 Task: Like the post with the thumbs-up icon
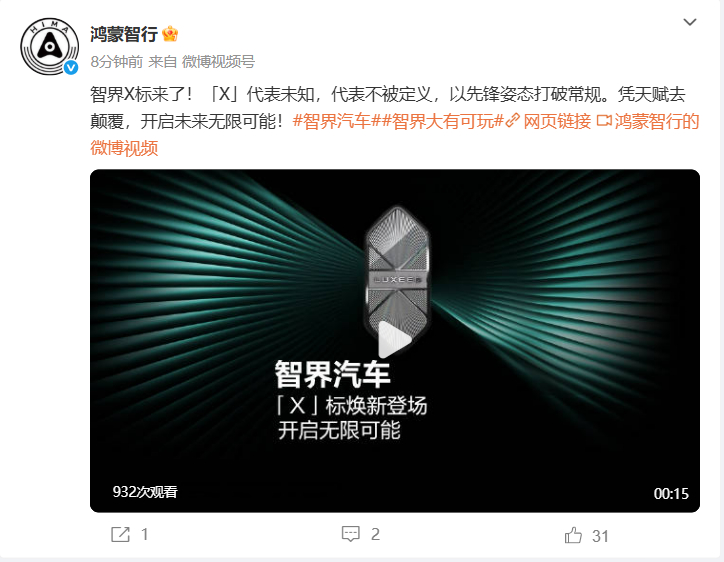pos(573,535)
